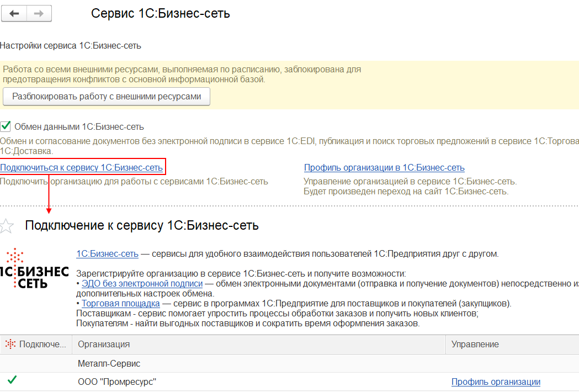Click the 1С:Бизнес-сеть logo image

(x=34, y=268)
